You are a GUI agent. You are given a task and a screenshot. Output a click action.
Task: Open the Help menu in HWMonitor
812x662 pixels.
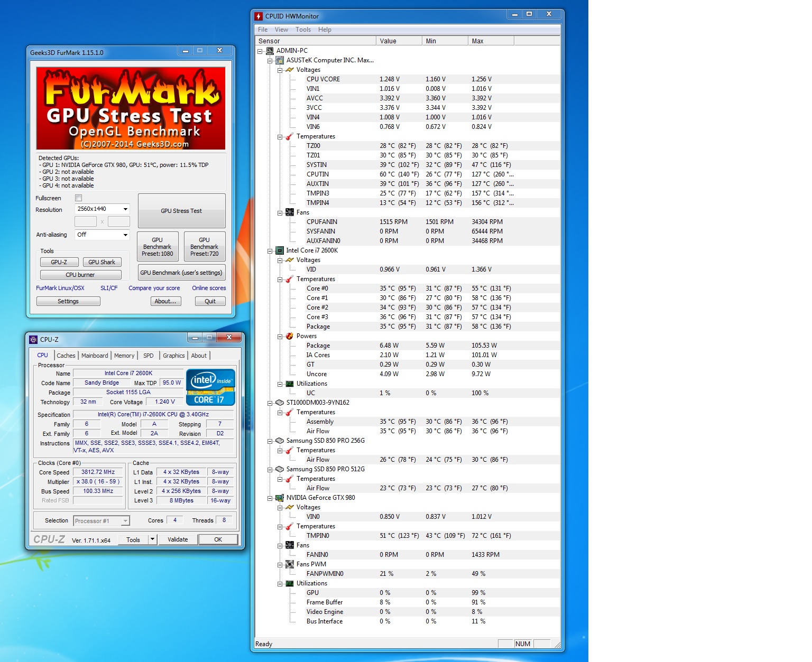[x=325, y=30]
